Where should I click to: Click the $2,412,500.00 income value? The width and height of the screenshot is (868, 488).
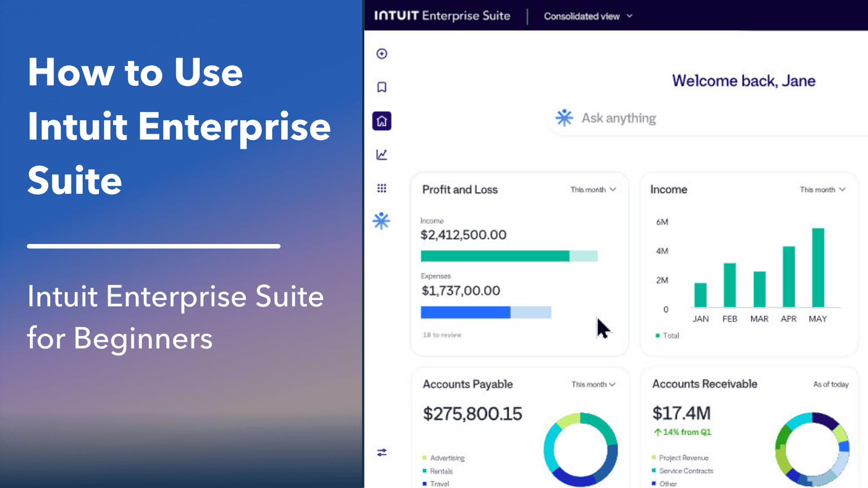(x=463, y=235)
